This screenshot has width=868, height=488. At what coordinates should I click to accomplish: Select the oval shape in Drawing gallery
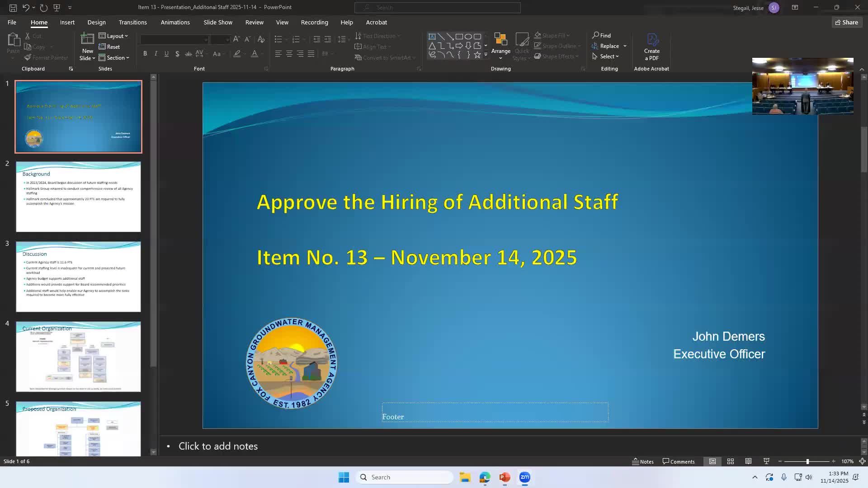(468, 37)
